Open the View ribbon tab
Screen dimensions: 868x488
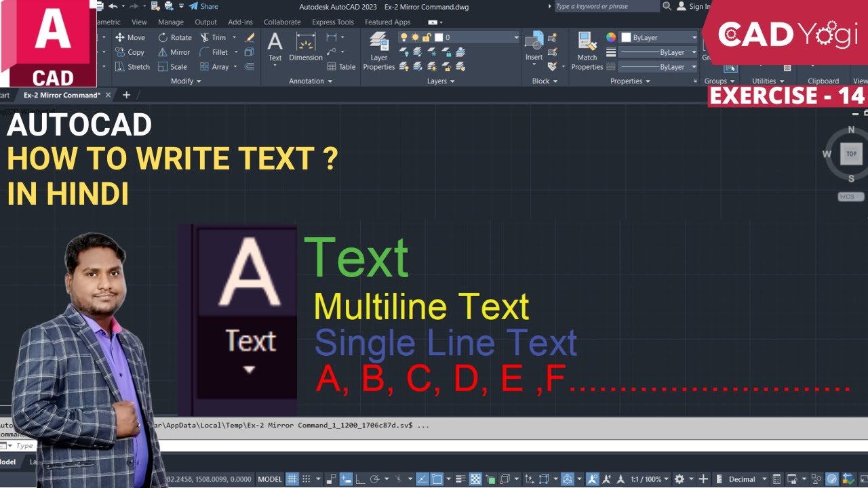139,22
